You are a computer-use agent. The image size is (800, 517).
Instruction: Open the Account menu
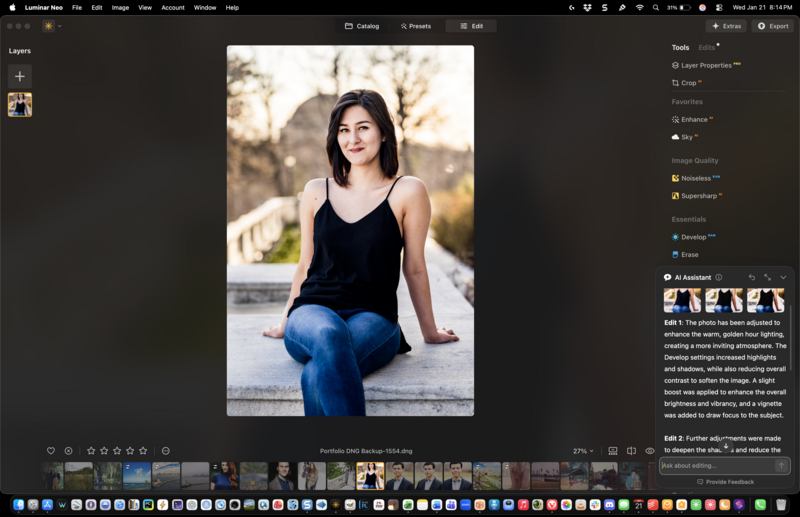(173, 8)
